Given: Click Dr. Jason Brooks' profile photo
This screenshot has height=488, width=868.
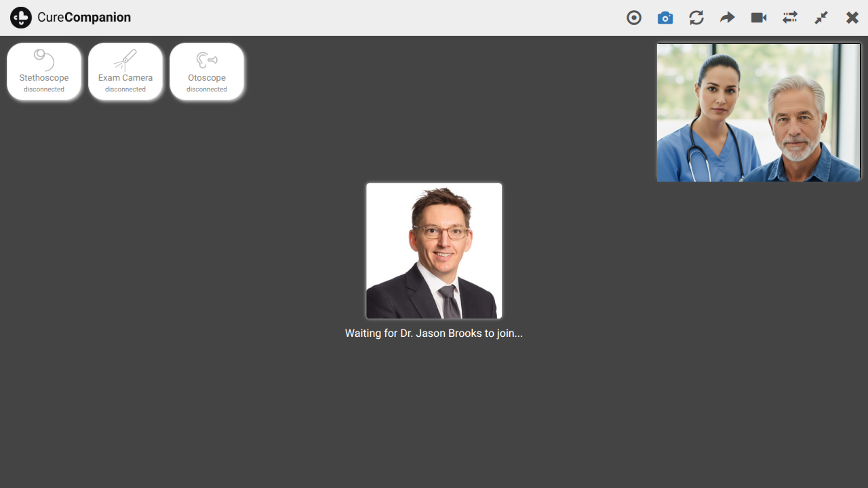Looking at the screenshot, I should [434, 251].
